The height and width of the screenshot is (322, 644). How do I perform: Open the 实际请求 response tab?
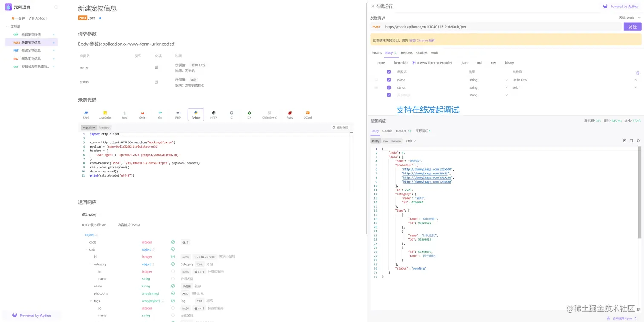pos(423,131)
